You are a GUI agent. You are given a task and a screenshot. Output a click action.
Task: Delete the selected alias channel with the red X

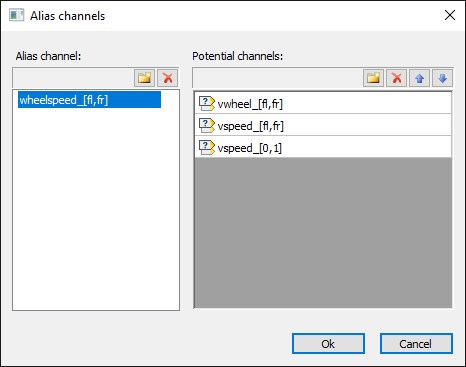(167, 78)
